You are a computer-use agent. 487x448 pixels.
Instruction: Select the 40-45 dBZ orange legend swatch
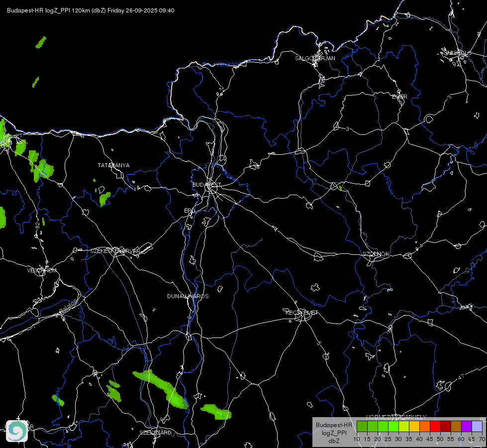(425, 427)
